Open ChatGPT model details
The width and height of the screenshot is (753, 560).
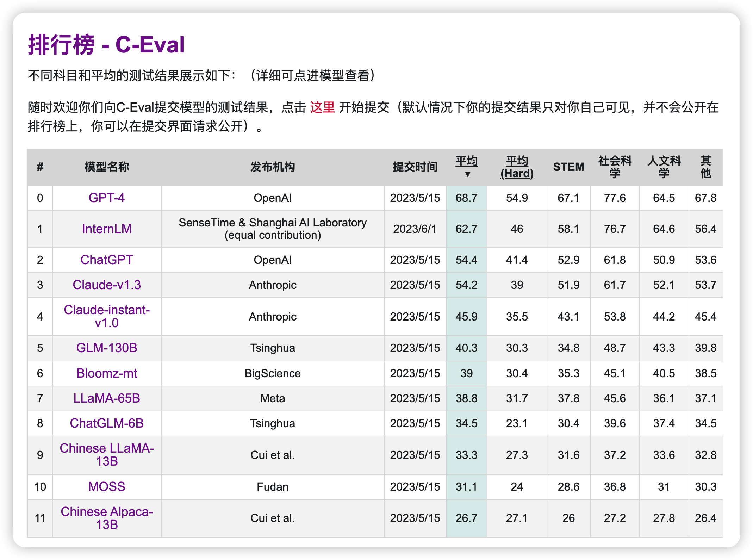pos(106,260)
